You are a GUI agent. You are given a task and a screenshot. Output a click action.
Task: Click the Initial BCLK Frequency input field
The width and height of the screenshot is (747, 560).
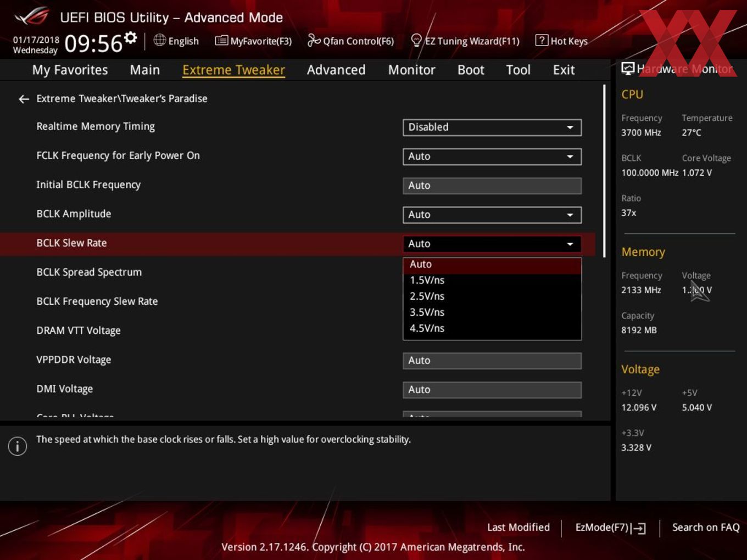click(x=492, y=186)
